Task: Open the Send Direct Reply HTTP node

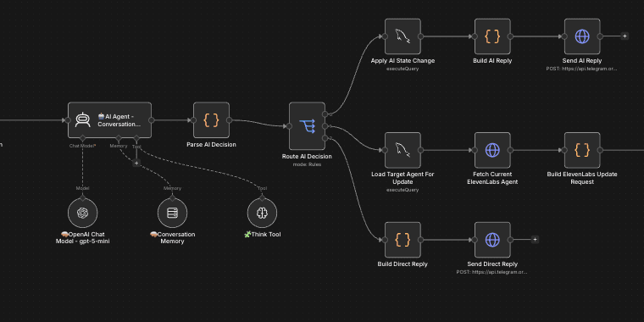Action: [x=492, y=240]
